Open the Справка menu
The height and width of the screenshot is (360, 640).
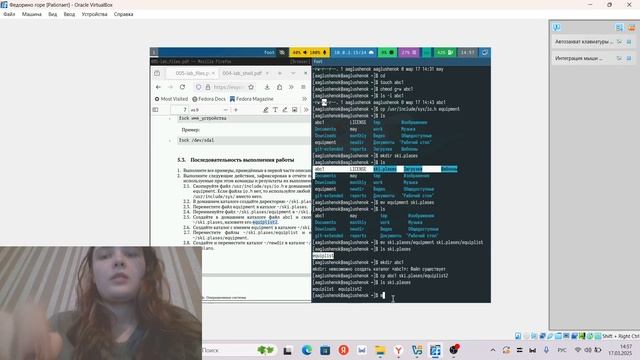[x=123, y=14]
